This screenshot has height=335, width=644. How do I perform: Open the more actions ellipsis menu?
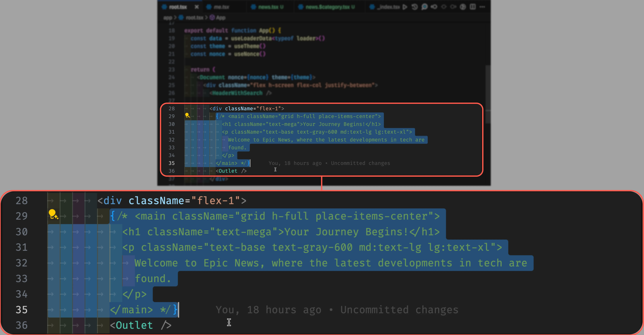(482, 7)
